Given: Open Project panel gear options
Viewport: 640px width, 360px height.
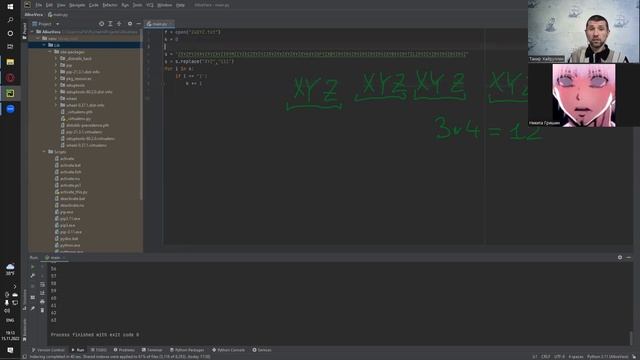Looking at the screenshot, I should (x=130, y=24).
